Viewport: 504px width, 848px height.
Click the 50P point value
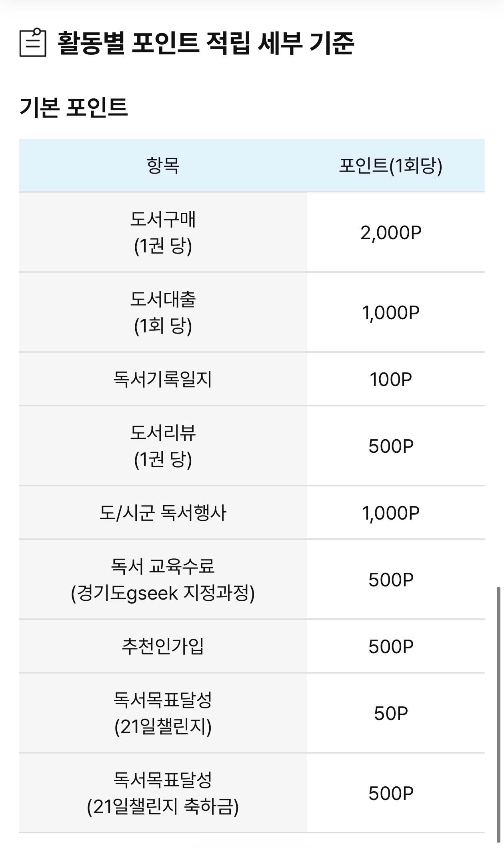(391, 713)
